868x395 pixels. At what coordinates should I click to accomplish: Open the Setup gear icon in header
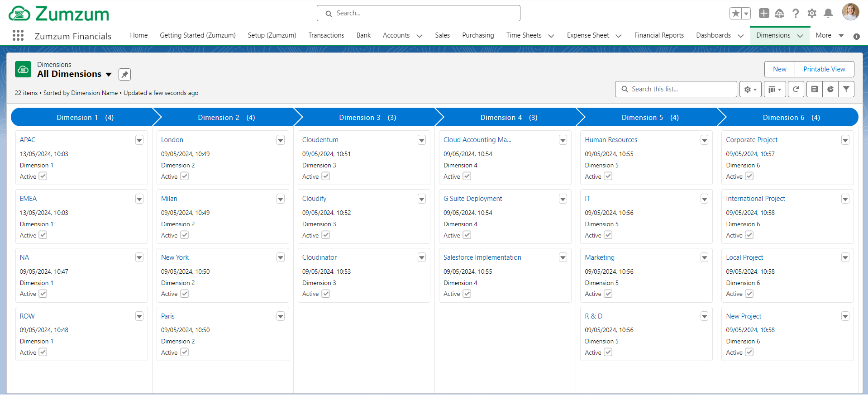pos(812,13)
